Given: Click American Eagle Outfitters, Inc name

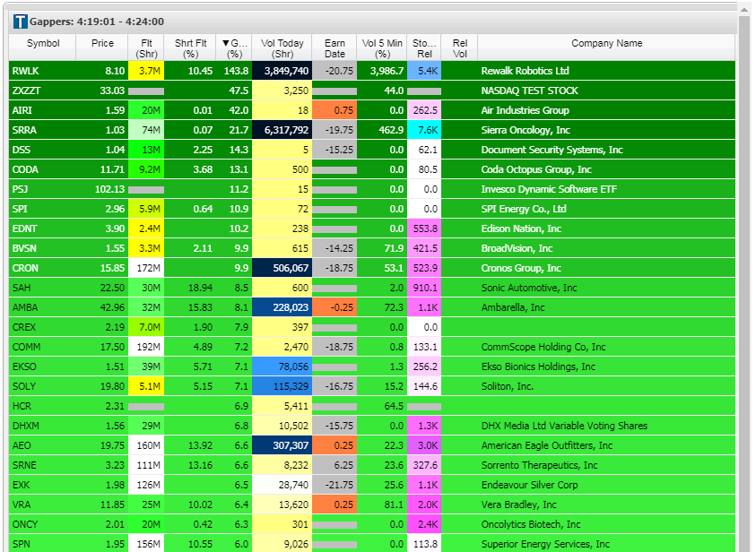Looking at the screenshot, I should tap(547, 445).
